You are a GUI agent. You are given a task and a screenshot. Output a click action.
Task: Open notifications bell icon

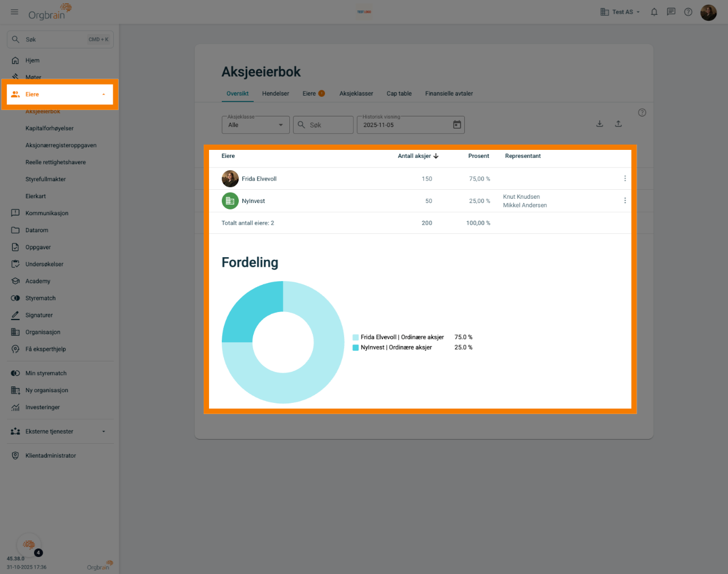[654, 12]
